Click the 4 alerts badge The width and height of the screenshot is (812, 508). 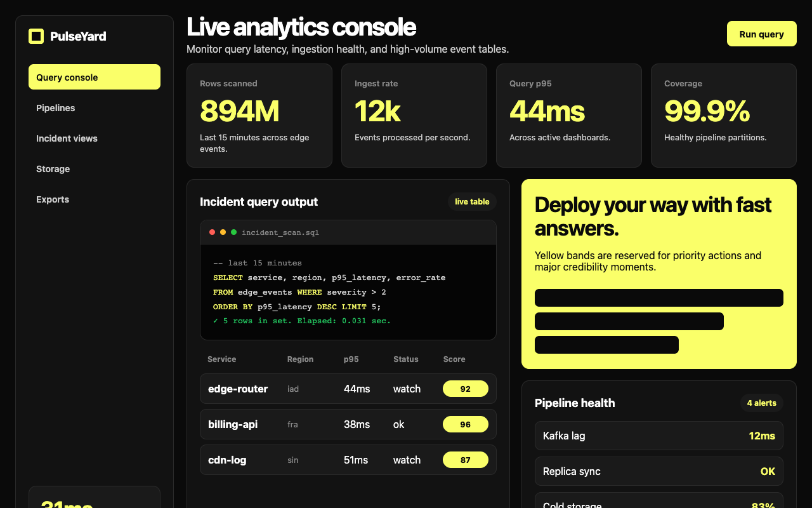[761, 403]
